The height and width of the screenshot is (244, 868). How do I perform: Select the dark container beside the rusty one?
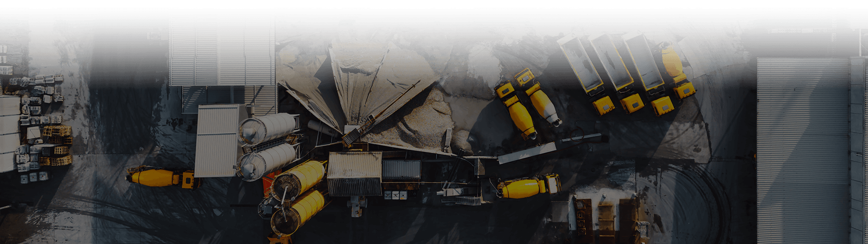click(x=401, y=169)
